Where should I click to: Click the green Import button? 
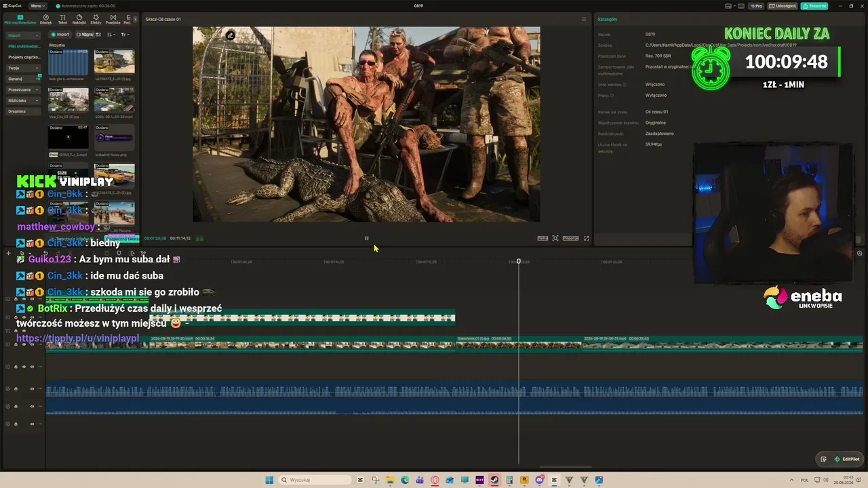[x=60, y=35]
